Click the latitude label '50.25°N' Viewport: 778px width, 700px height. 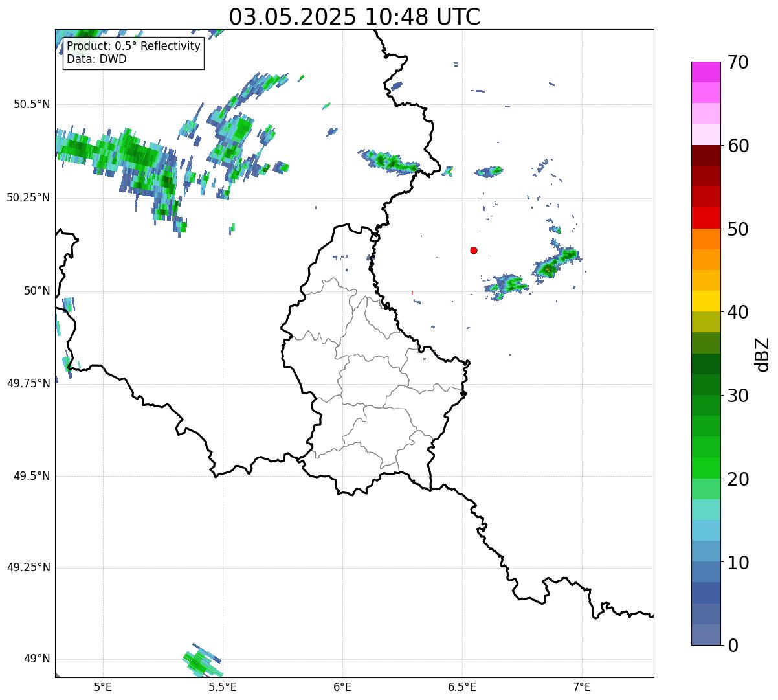tap(28, 198)
